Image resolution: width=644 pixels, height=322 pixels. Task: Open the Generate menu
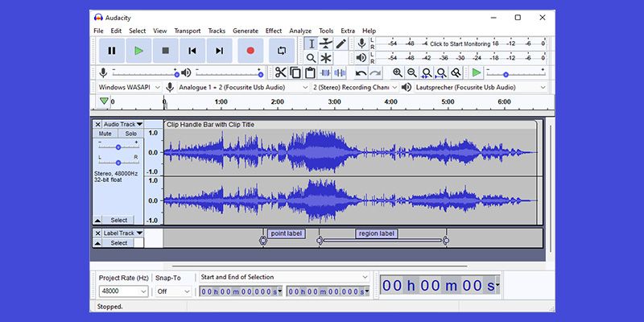coord(246,31)
